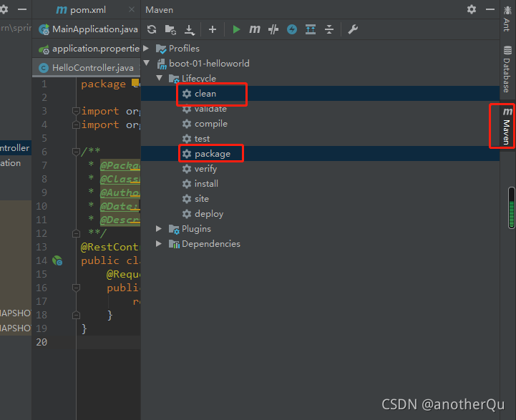Click the Dependencies folder icon
The height and width of the screenshot is (420, 516).
pos(174,244)
